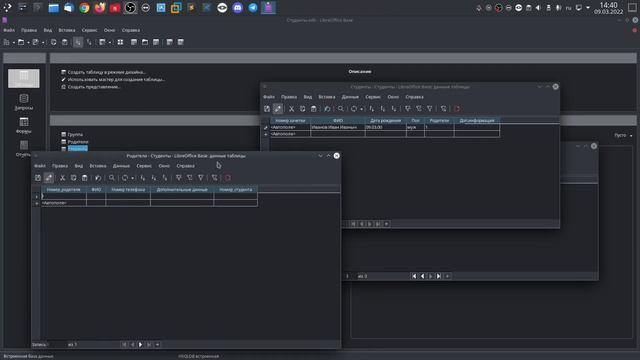Open Standard Filter in Студенты window
This screenshot has height=360, width=640.
tap(429, 109)
